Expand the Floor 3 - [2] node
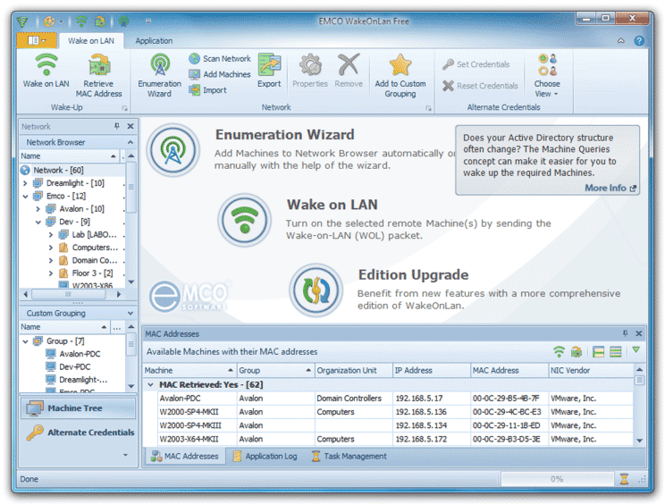Screen dimensions: 665x504 tap(50, 273)
